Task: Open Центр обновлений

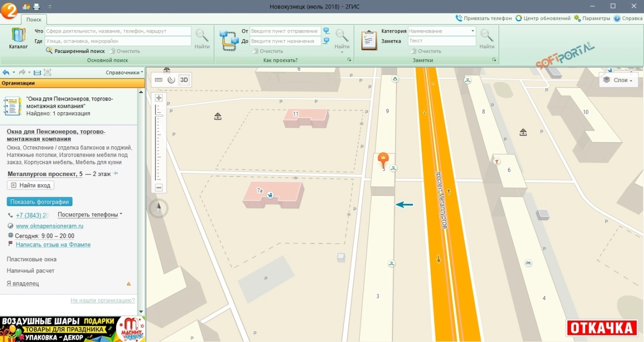Action: (543, 18)
